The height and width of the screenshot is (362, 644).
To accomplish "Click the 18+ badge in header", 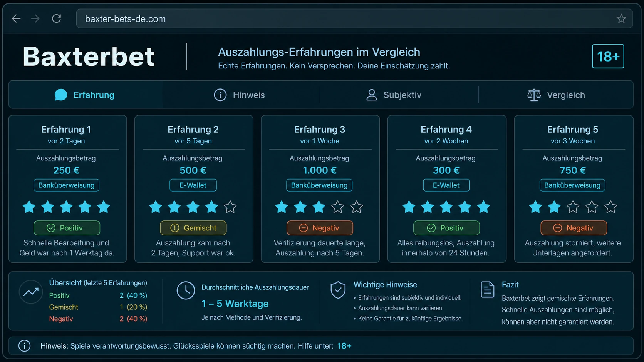I will pos(608,57).
